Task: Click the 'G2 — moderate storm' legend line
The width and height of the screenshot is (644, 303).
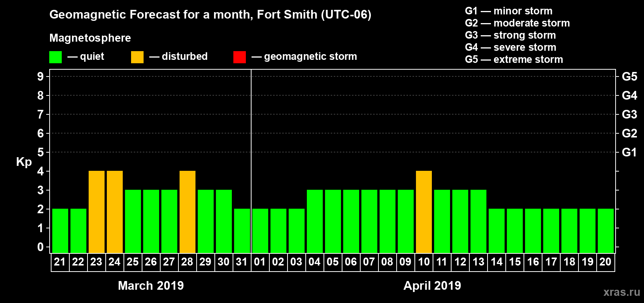Action: [x=517, y=23]
